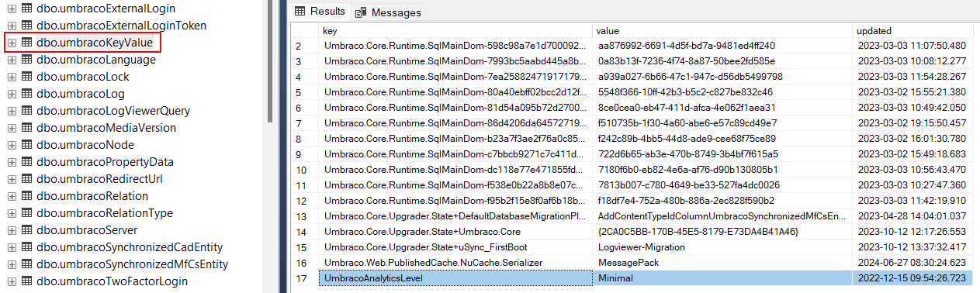Click the updated cell 2024-06-27 08:30:24.623

tap(912, 263)
